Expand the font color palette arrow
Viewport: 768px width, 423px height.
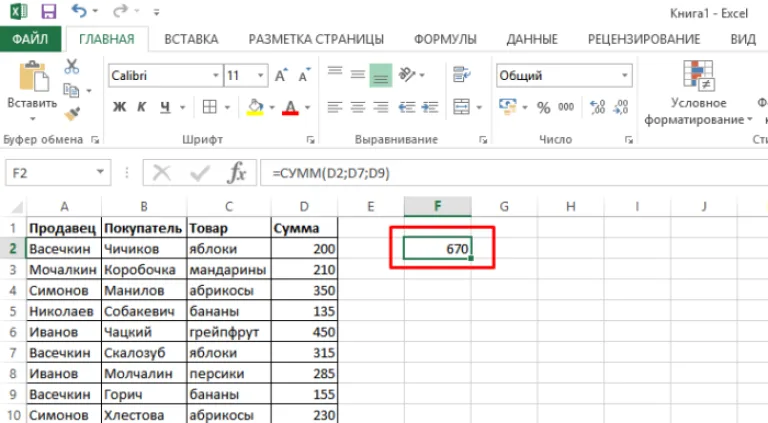point(308,107)
